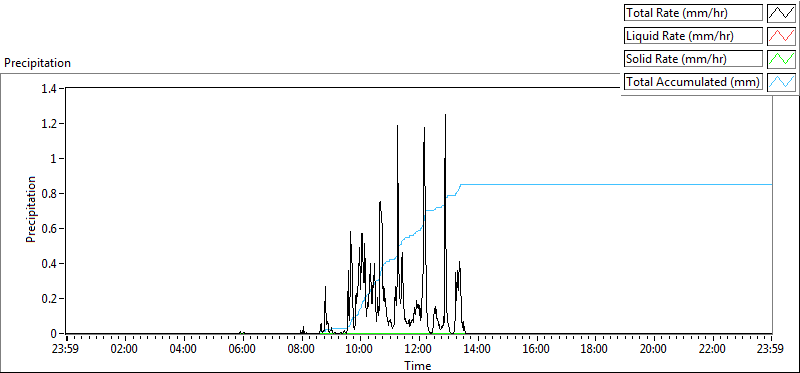Screen dimensions: 800x373
Task: Click the Total Accumulated blue line style icon
Action: point(781,82)
